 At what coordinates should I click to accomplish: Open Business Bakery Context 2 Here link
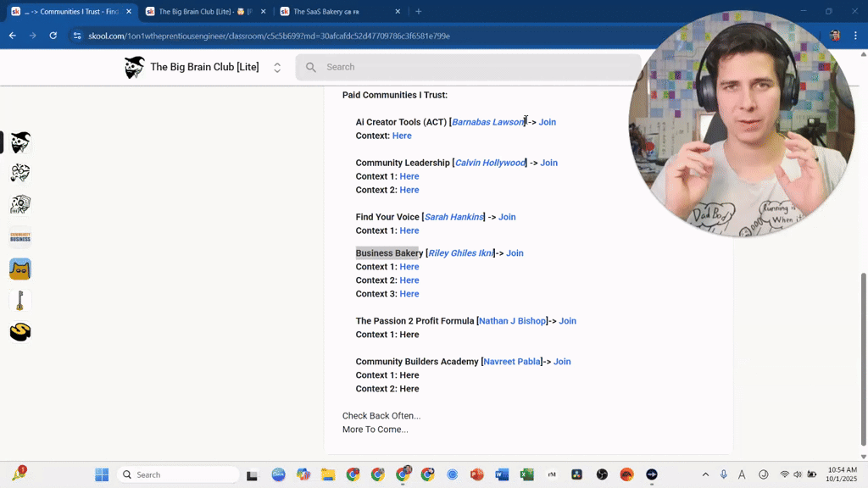(x=409, y=280)
